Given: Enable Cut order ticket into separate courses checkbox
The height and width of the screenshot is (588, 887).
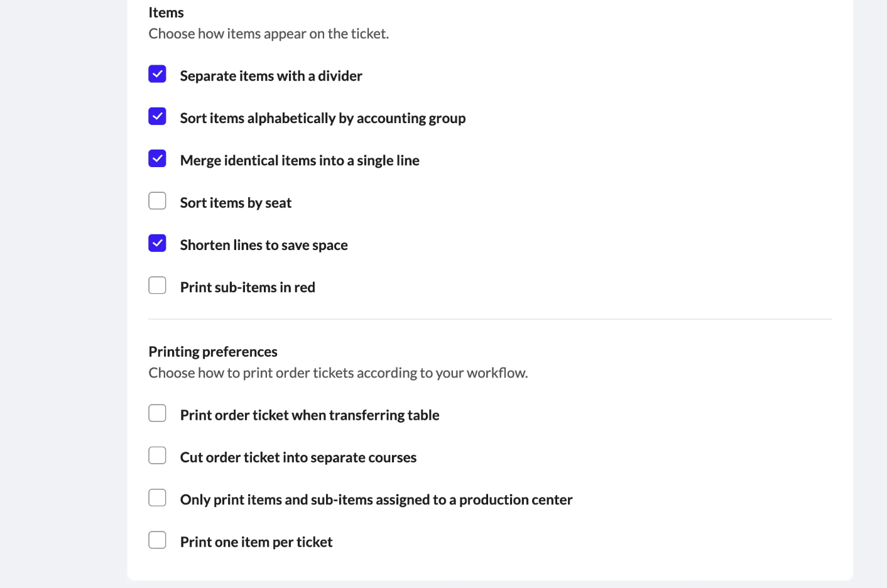Looking at the screenshot, I should tap(157, 455).
